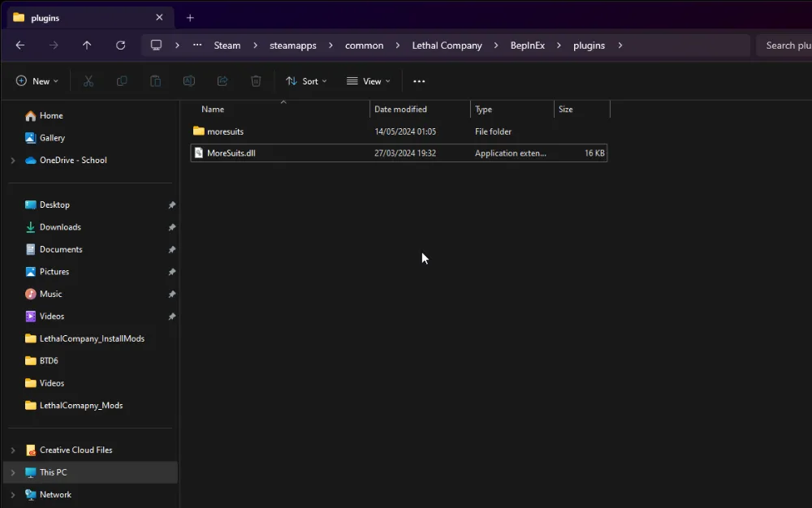Expand the Sort options dropdown

pyautogui.click(x=306, y=81)
